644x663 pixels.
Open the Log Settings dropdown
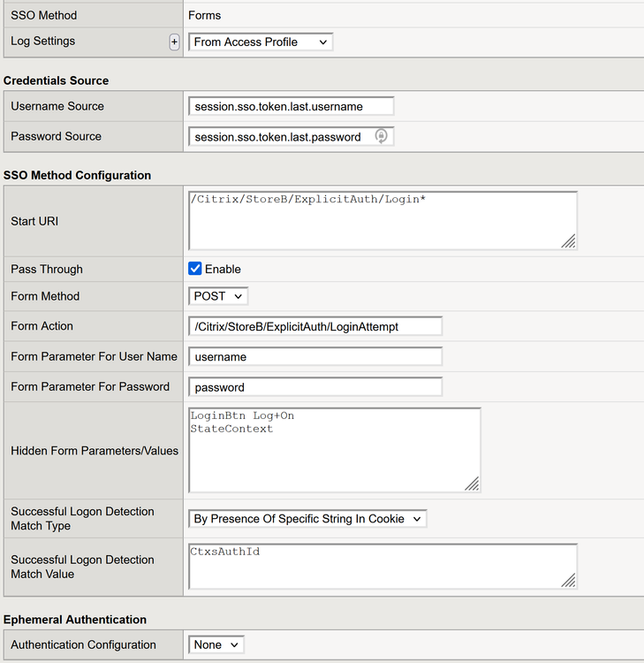coord(261,42)
